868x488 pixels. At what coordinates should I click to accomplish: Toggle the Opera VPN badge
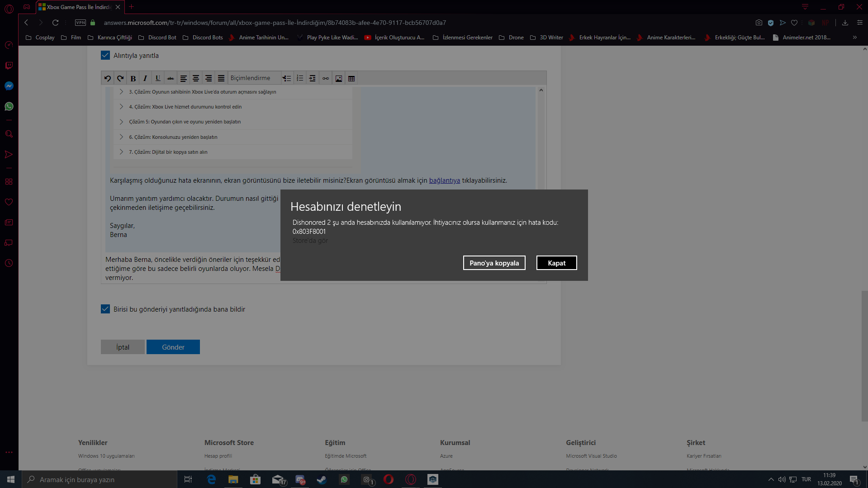click(x=81, y=23)
